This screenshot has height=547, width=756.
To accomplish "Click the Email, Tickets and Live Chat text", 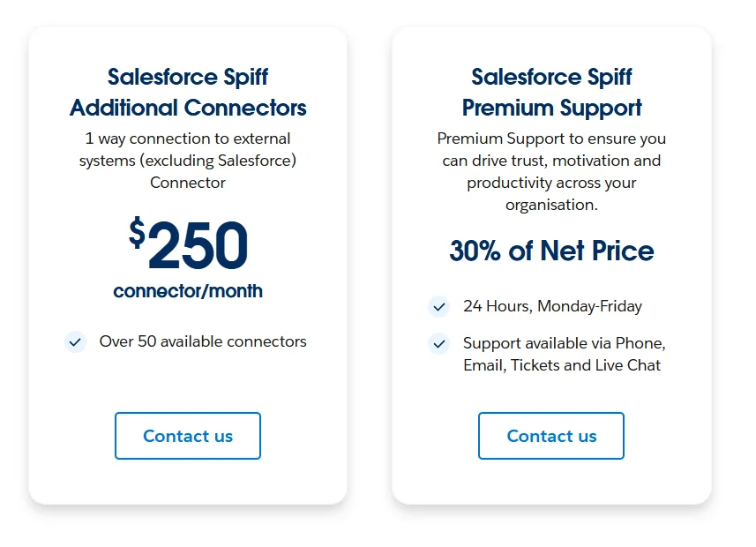I will [556, 365].
